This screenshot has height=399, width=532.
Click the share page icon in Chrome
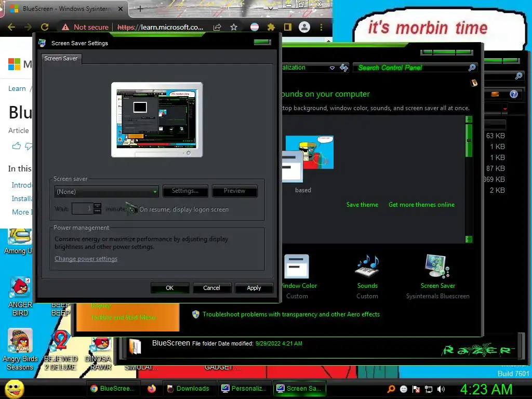pyautogui.click(x=217, y=27)
